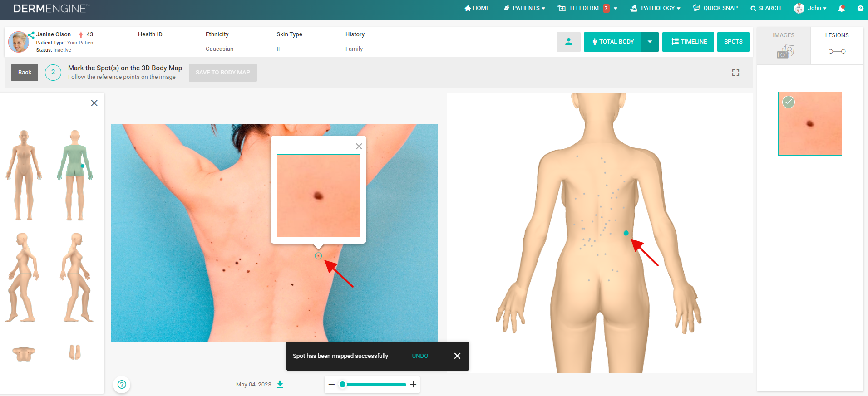Click the notification bell icon
This screenshot has width=868, height=396.
coord(841,8)
